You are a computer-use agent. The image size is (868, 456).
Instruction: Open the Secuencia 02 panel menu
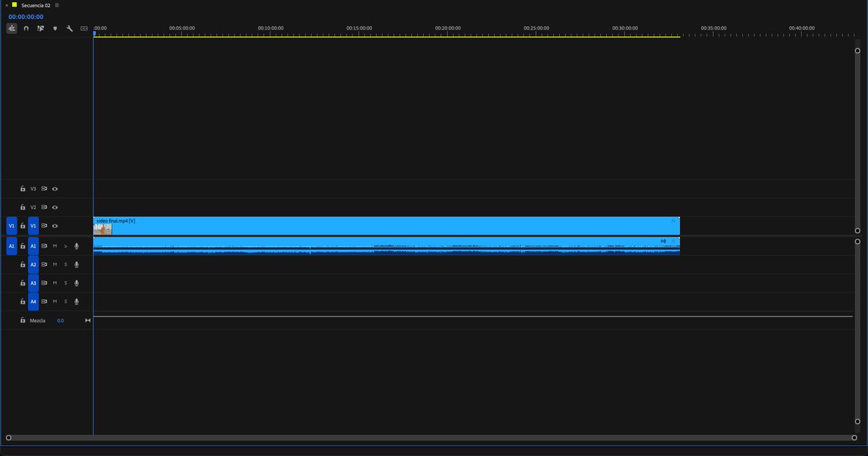click(57, 5)
